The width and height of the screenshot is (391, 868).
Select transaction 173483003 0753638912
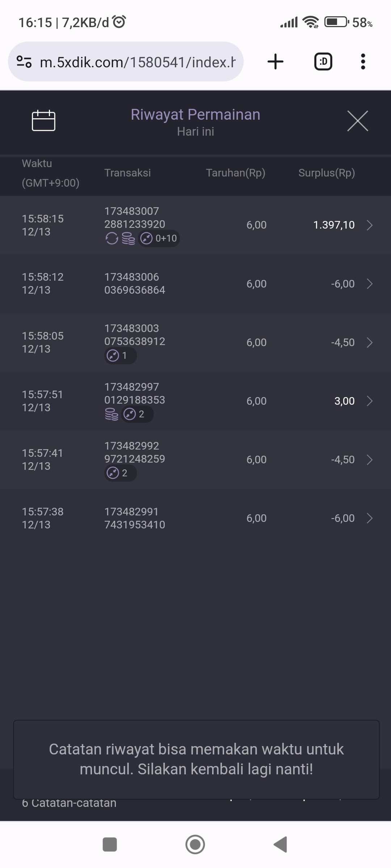[x=135, y=335]
